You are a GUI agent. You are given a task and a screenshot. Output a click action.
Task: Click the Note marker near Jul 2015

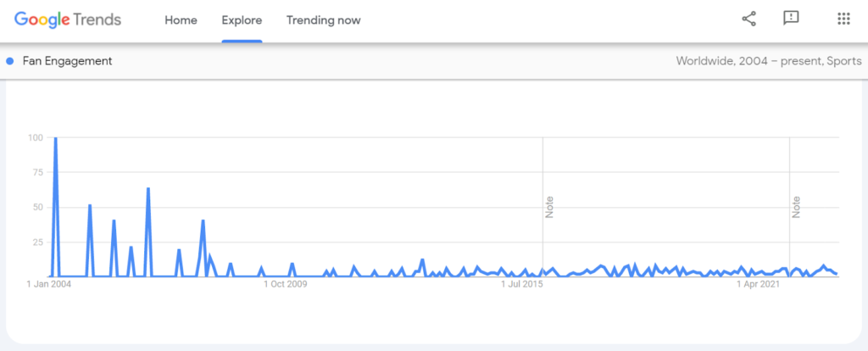coord(549,207)
